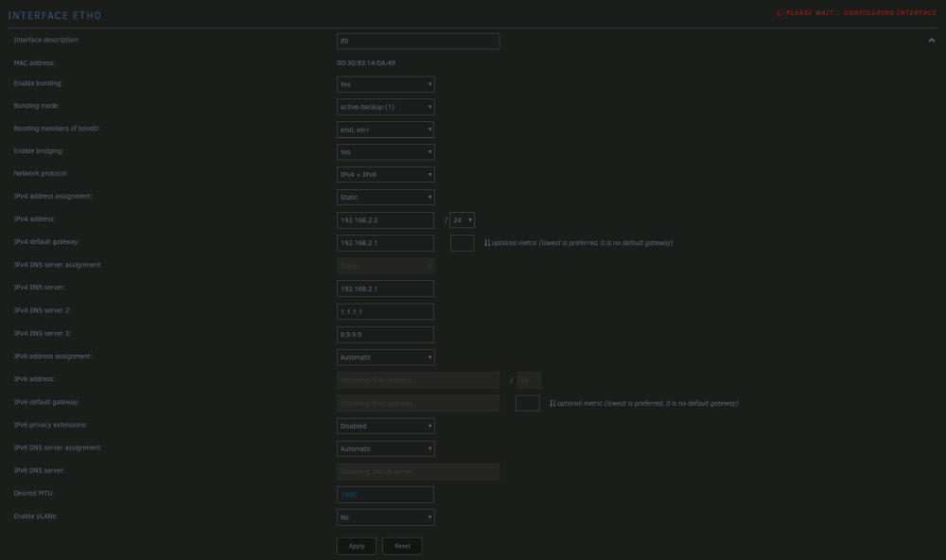Viewport: 946px width, 560px height.
Task: Click the IPv6 gateway metric sort icon
Action: (552, 403)
